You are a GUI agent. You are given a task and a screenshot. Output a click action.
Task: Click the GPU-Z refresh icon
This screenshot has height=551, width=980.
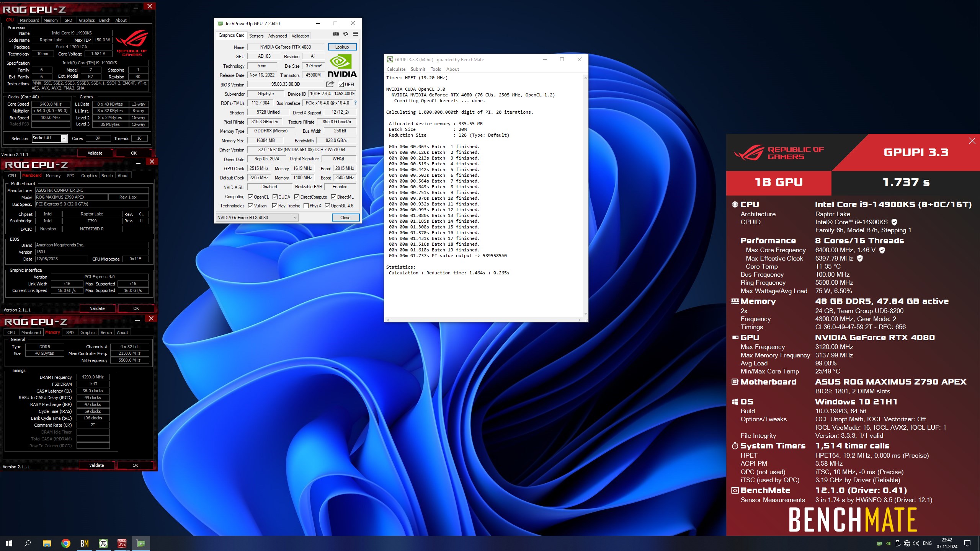pos(345,34)
